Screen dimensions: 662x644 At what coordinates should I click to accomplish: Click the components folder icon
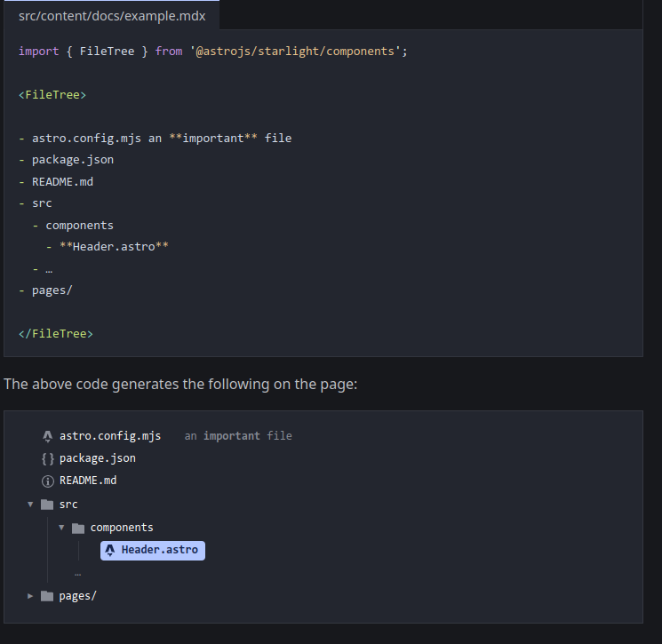78,528
